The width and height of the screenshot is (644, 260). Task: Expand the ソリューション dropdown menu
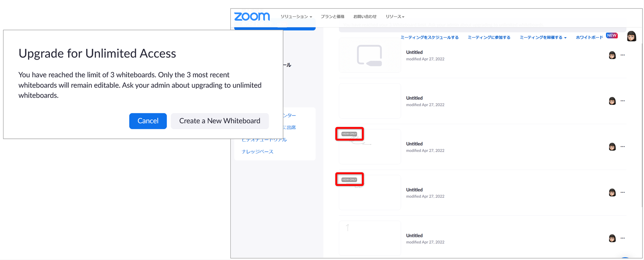(296, 16)
